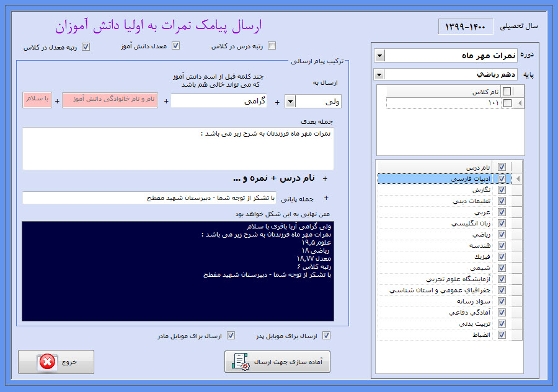The height and width of the screenshot is (392, 558).
Task: Click the گرامی text field
Action: (218, 101)
